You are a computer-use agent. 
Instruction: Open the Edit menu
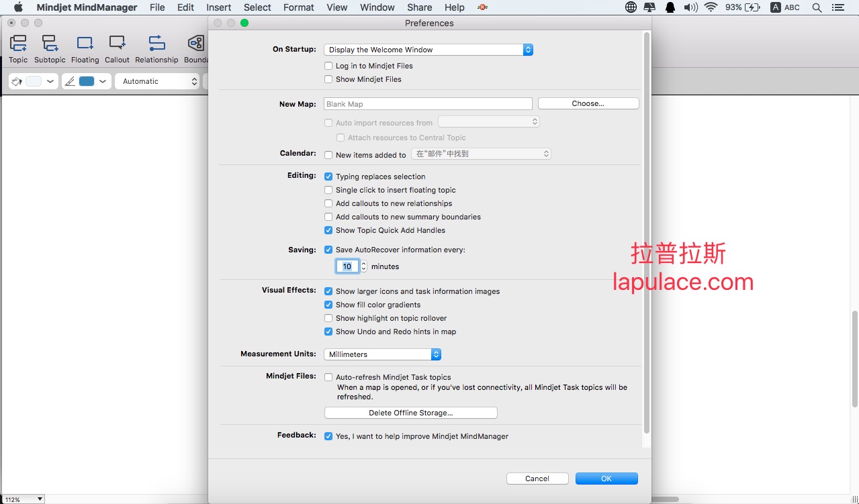(x=185, y=7)
